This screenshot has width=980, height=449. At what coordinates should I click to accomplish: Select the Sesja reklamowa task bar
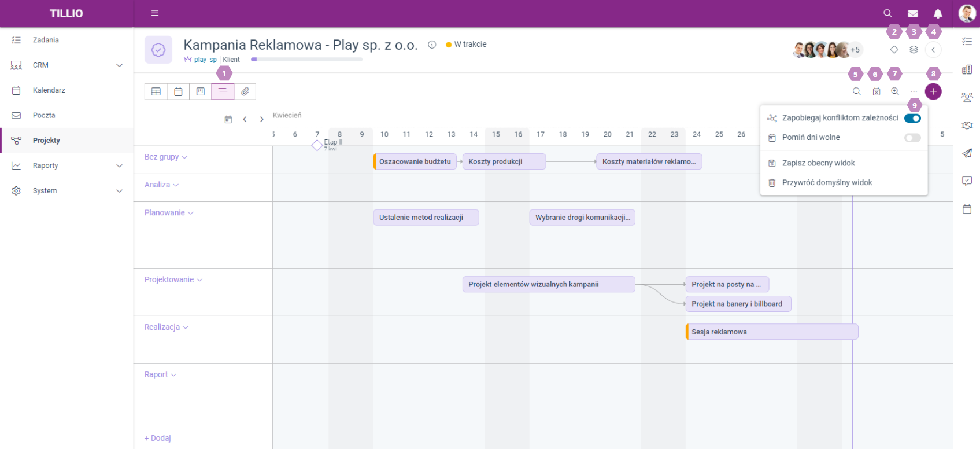pyautogui.click(x=772, y=332)
